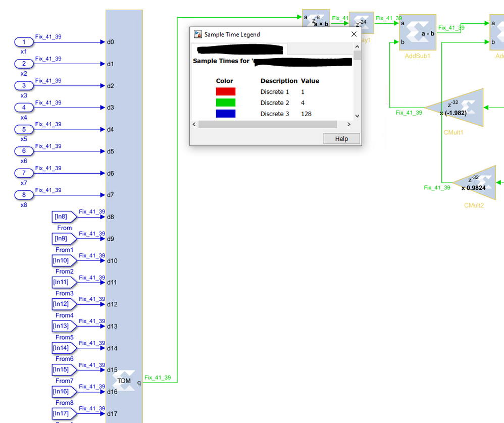Viewport: 504px width, 423px height.
Task: Select the [In15] From7 block
Action: (x=64, y=369)
